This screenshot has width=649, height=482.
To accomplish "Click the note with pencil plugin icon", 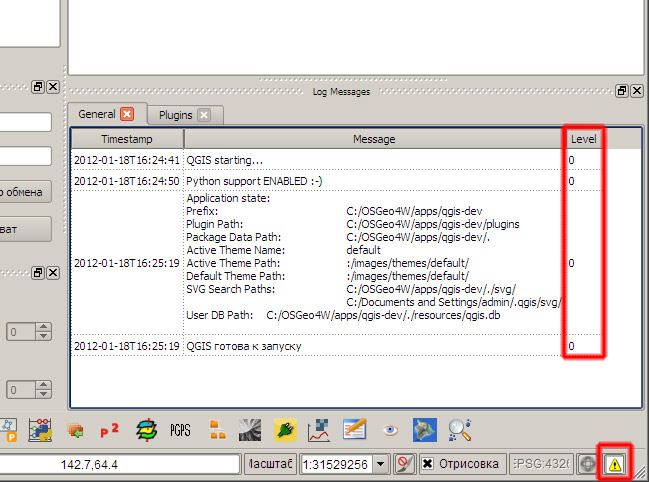I will 355,429.
